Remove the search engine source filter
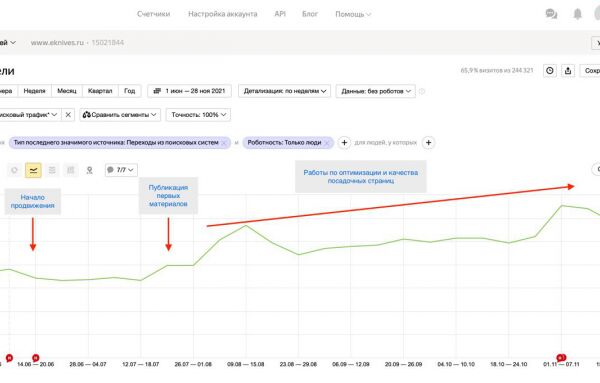The width and height of the screenshot is (600, 383). [224, 143]
